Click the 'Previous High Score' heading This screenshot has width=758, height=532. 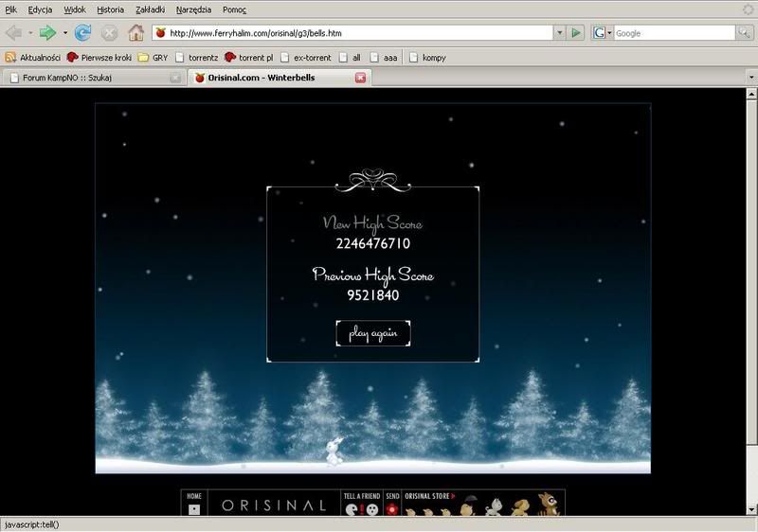click(373, 275)
